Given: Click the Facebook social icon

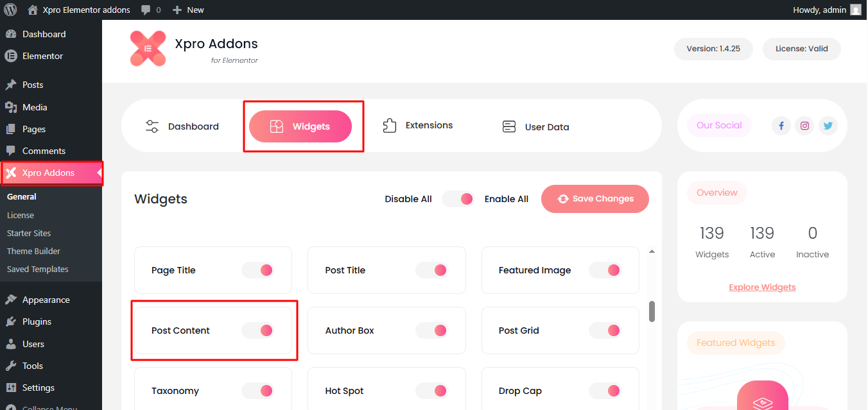Looking at the screenshot, I should click(x=781, y=126).
